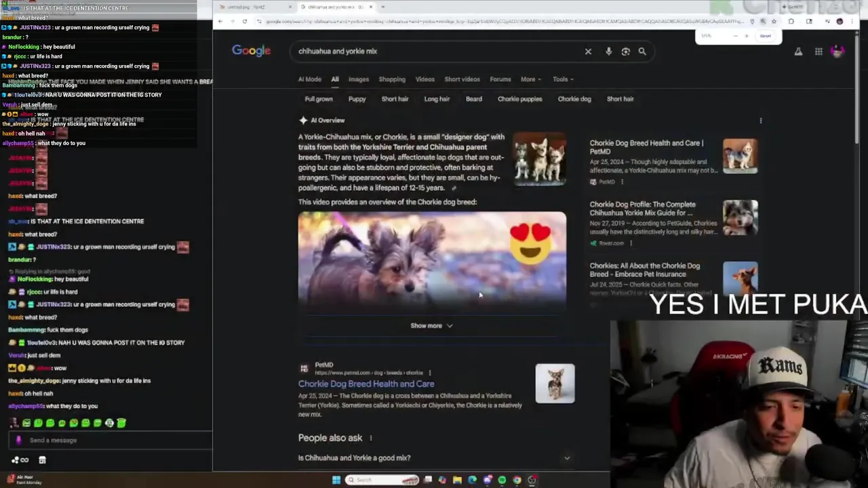
Task: Select the Shopping tab
Action: click(392, 79)
